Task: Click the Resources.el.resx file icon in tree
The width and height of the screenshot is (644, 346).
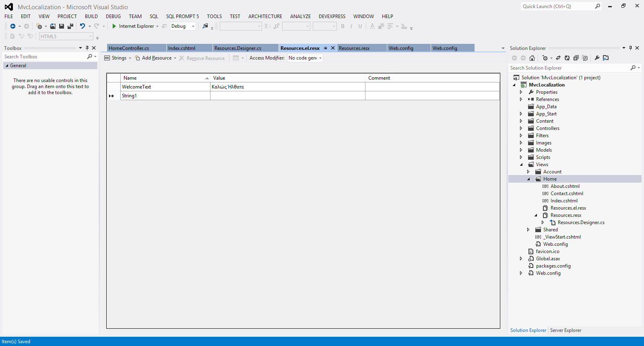Action: click(545, 208)
